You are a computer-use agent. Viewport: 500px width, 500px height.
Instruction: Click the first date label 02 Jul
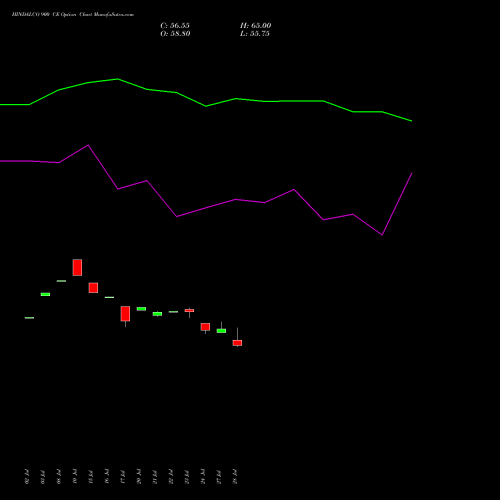click(27, 477)
